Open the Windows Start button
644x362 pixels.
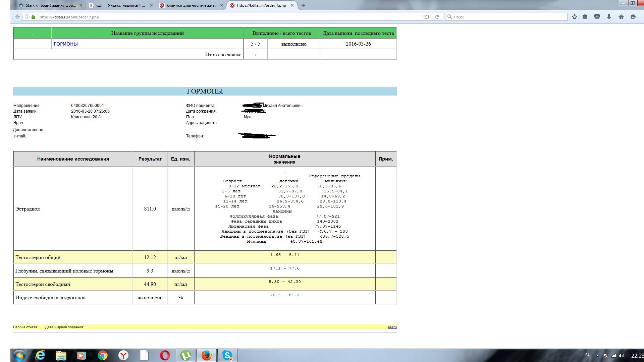point(19,355)
